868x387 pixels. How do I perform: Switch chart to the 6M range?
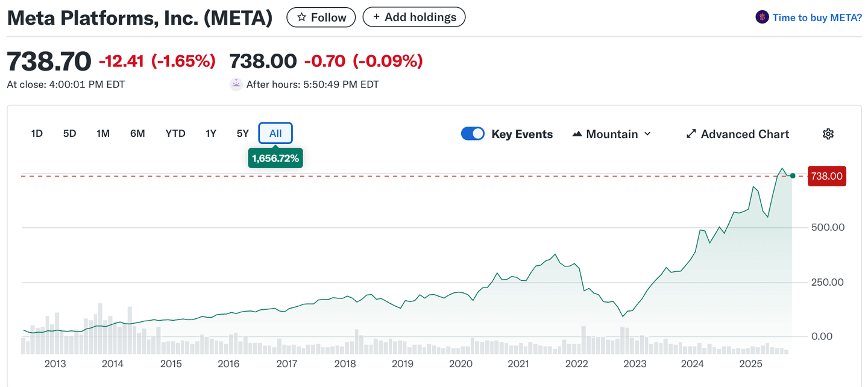[137, 134]
